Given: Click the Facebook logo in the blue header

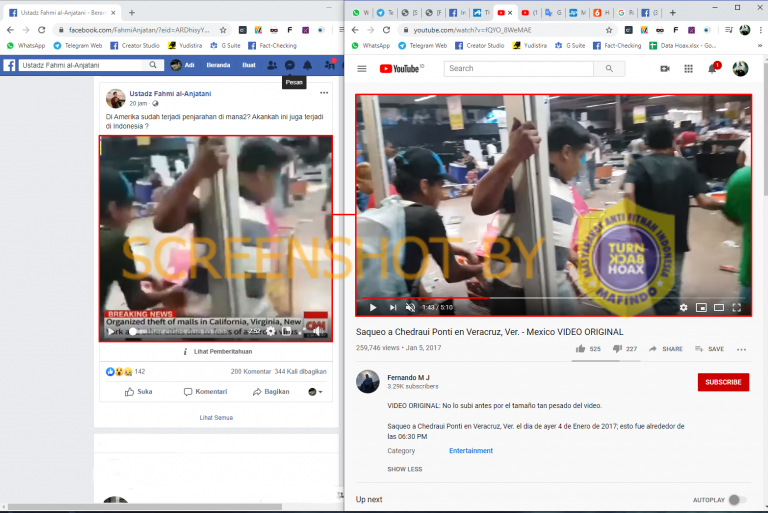Looking at the screenshot, I should [9, 65].
